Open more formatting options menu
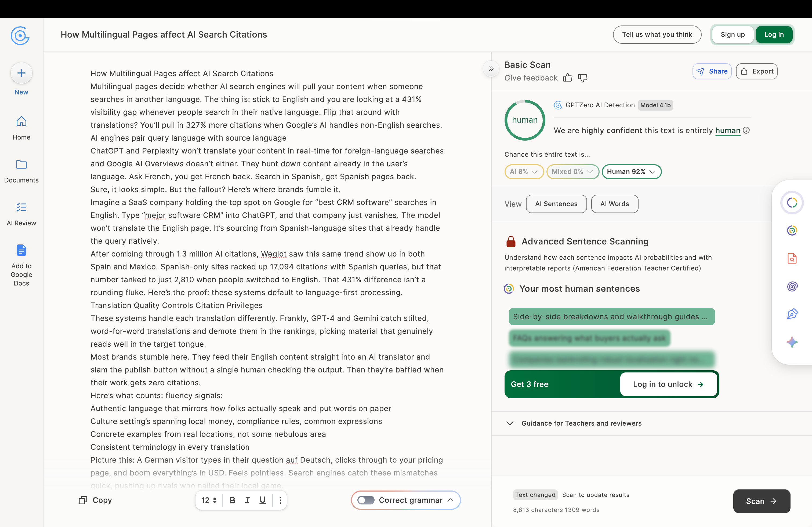 click(280, 500)
